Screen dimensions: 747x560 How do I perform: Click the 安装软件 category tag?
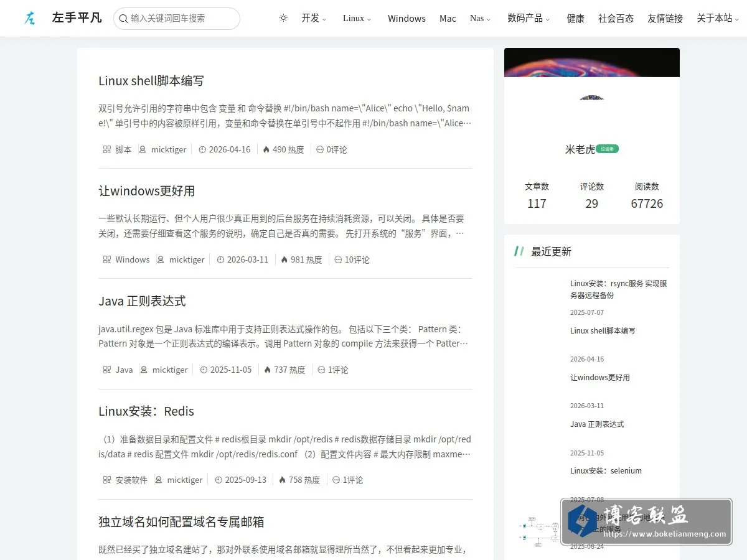pos(131,480)
